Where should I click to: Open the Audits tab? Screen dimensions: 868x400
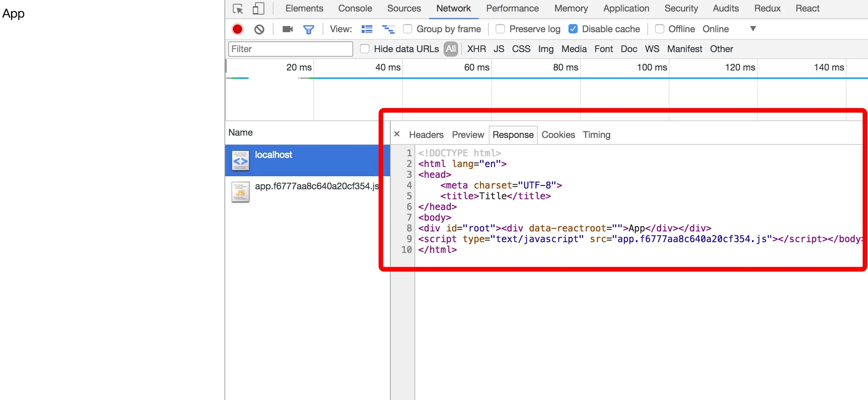pos(726,8)
